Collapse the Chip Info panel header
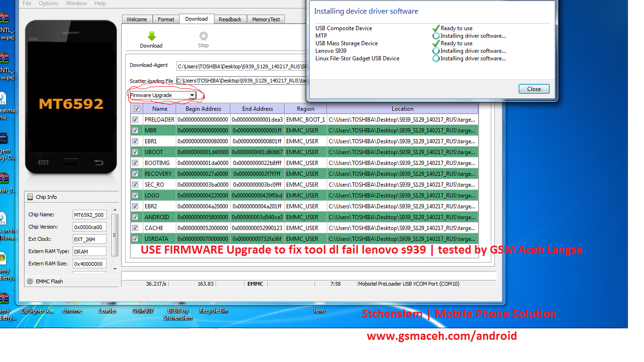644x362 pixels. [x=71, y=197]
